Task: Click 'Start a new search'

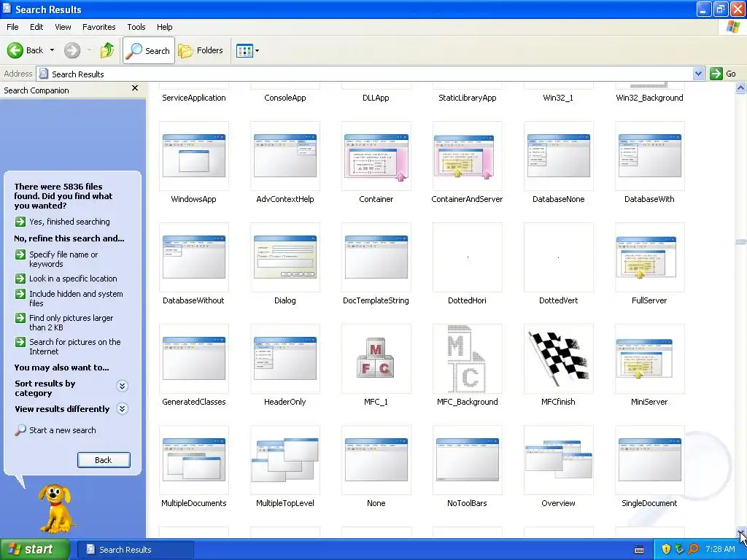Action: [x=55, y=430]
